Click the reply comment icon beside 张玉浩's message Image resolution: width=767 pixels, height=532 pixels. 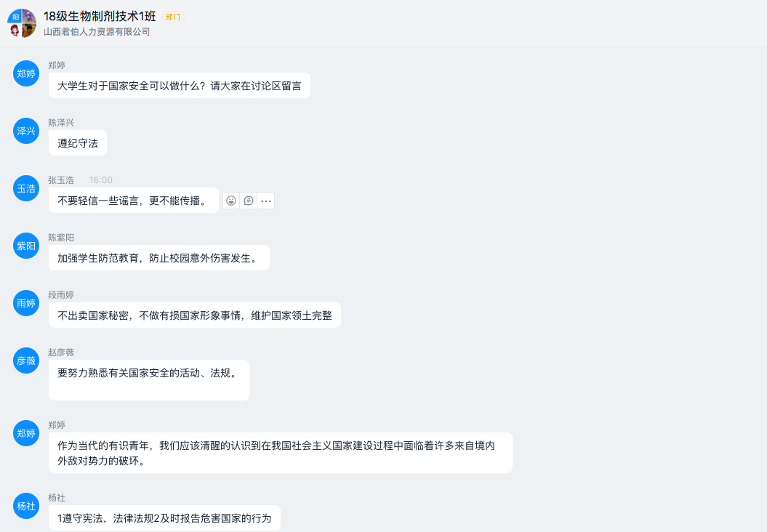click(249, 201)
